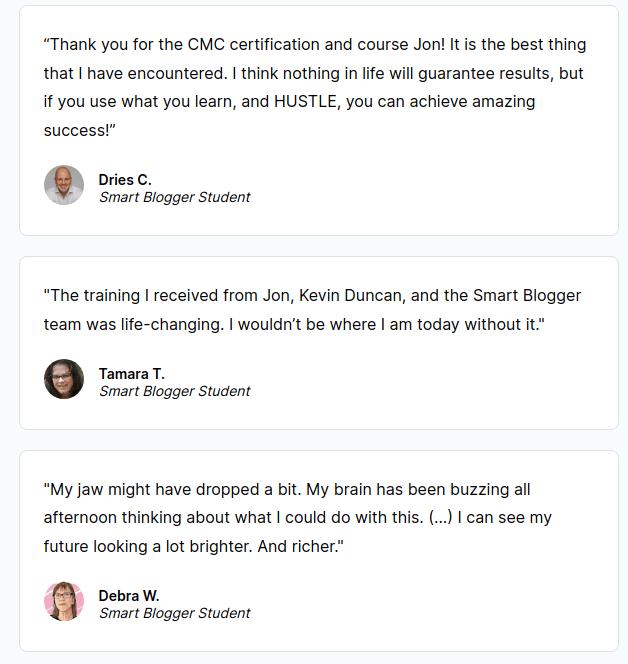Click "success!" ending the first testimonial
628x664 pixels.
77,131
